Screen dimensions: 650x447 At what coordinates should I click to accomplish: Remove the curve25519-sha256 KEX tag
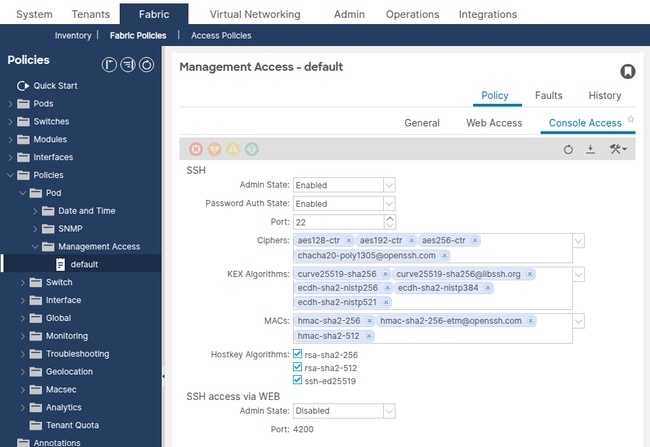tap(386, 274)
